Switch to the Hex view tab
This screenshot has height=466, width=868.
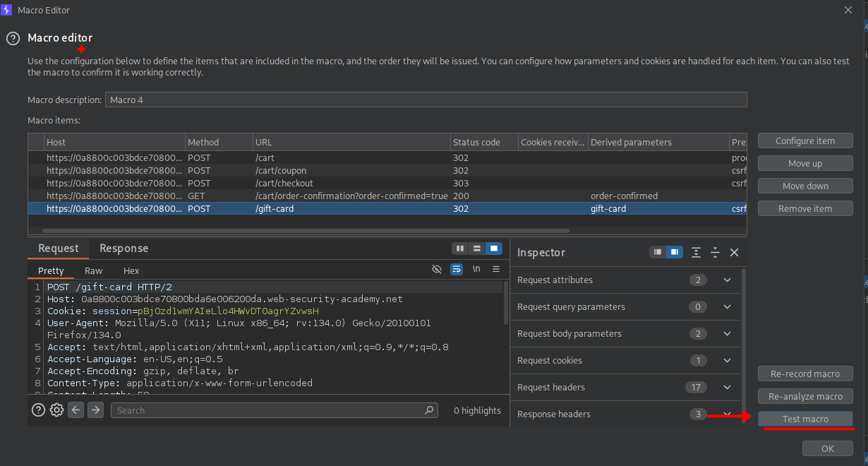pos(131,271)
